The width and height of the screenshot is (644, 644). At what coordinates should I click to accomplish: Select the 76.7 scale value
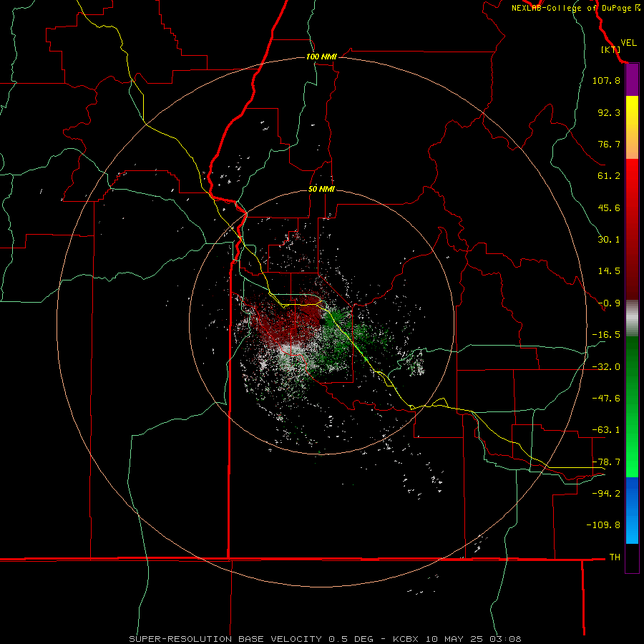[609, 144]
